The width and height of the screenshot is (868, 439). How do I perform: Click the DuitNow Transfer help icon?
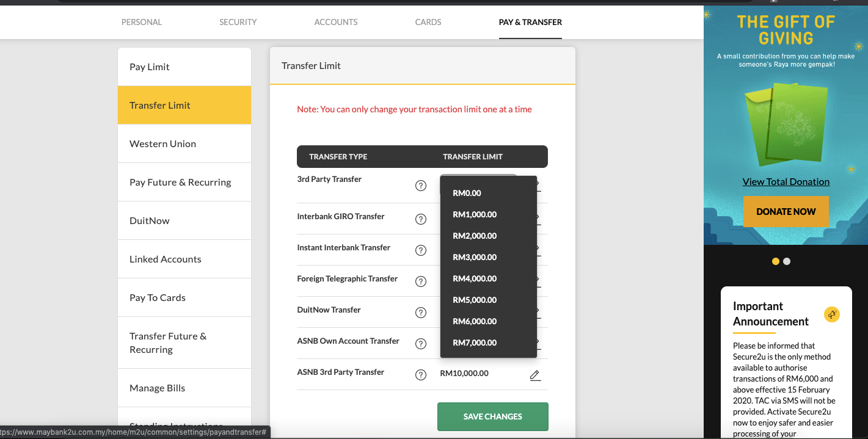click(421, 312)
